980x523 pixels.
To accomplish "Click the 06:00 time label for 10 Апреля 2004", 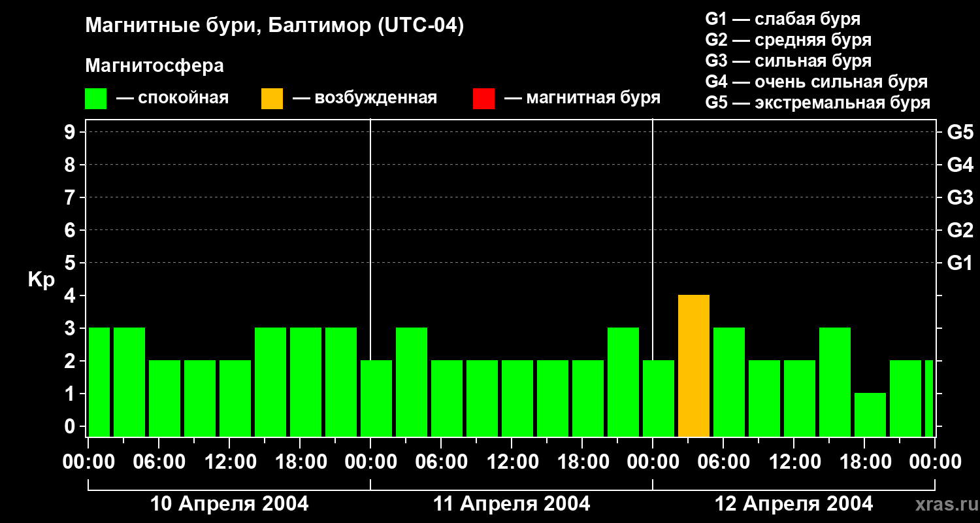I will tap(158, 462).
